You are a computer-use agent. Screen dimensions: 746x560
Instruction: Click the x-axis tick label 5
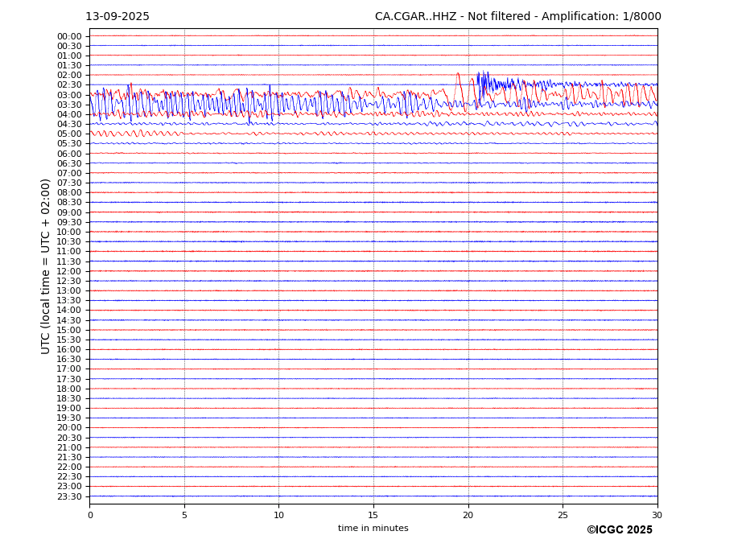(184, 515)
